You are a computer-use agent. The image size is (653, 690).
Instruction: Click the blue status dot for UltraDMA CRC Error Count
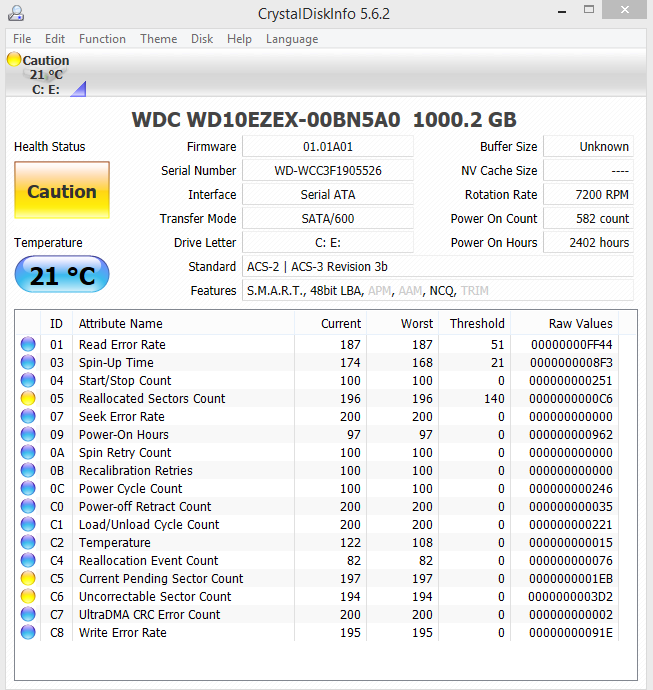28,614
